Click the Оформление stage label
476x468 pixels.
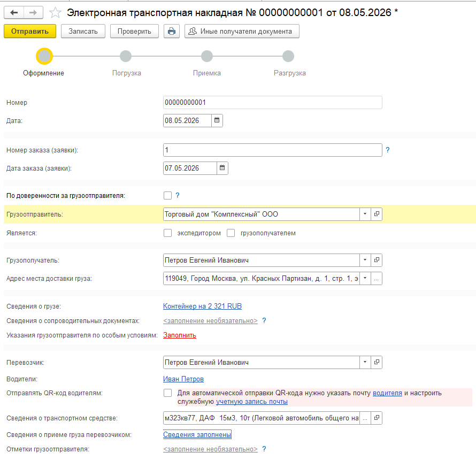point(43,73)
